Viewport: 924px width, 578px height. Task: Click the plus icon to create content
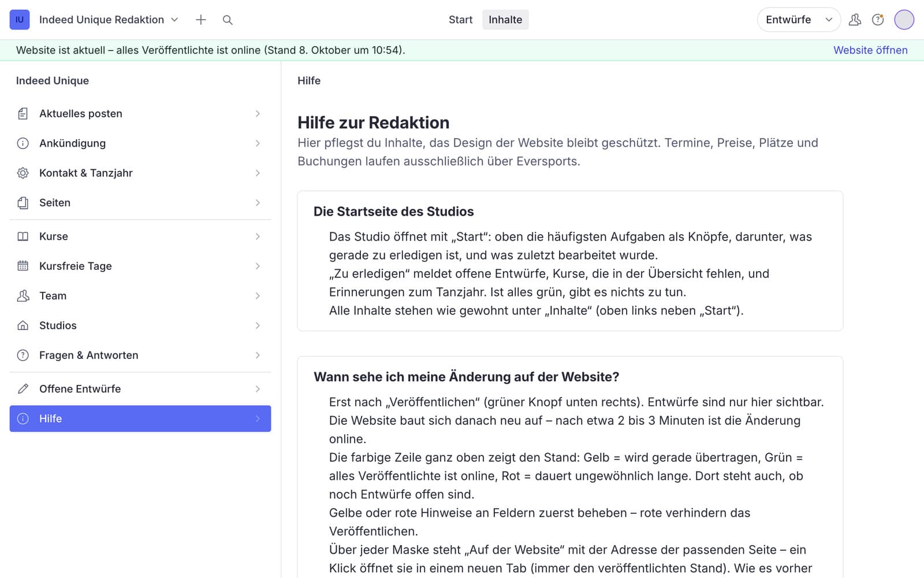coord(201,20)
